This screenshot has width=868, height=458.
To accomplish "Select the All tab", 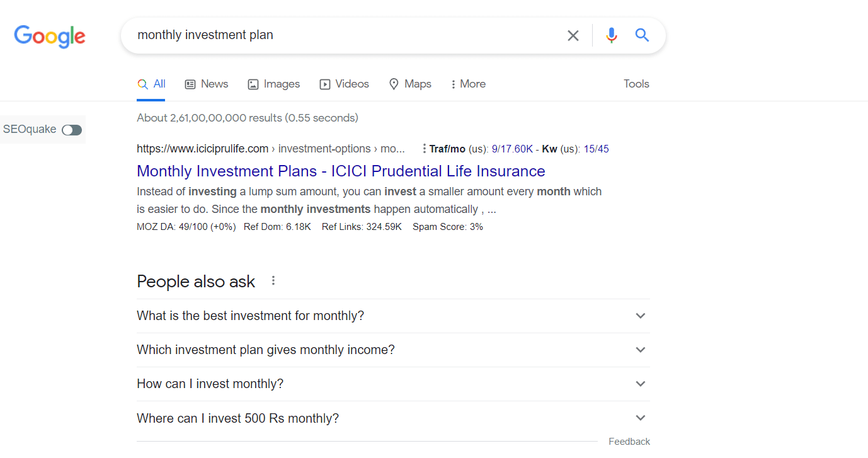I will [151, 84].
